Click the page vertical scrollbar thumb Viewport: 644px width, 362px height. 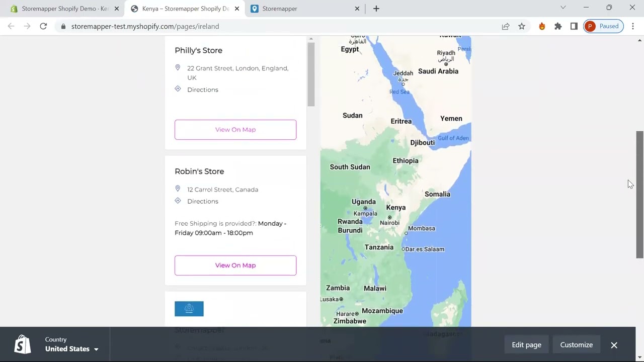point(640,195)
